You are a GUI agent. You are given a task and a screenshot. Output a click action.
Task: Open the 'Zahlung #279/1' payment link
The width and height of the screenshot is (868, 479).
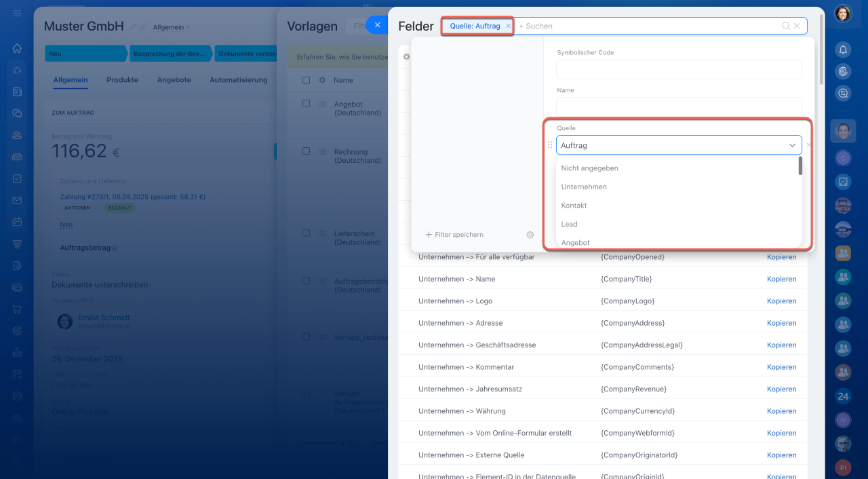coord(132,197)
